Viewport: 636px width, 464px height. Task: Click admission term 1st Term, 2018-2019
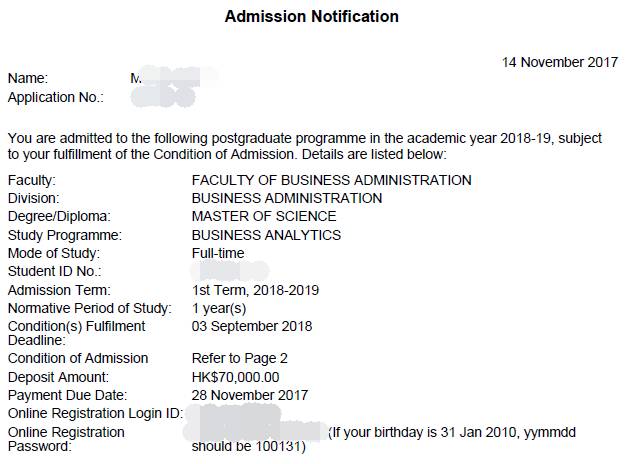255,290
